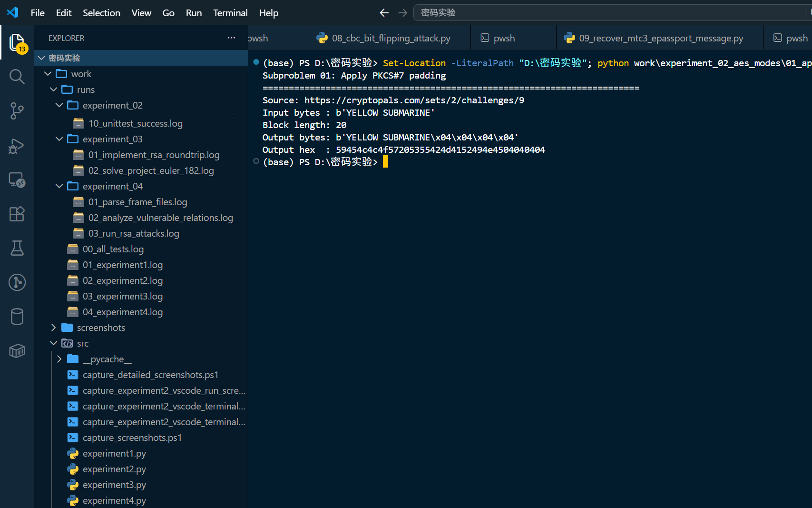Open the Source Control view

[17, 111]
